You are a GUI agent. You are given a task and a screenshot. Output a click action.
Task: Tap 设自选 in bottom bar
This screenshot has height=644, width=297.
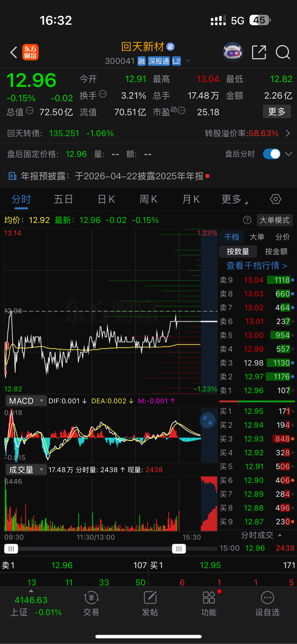267,603
